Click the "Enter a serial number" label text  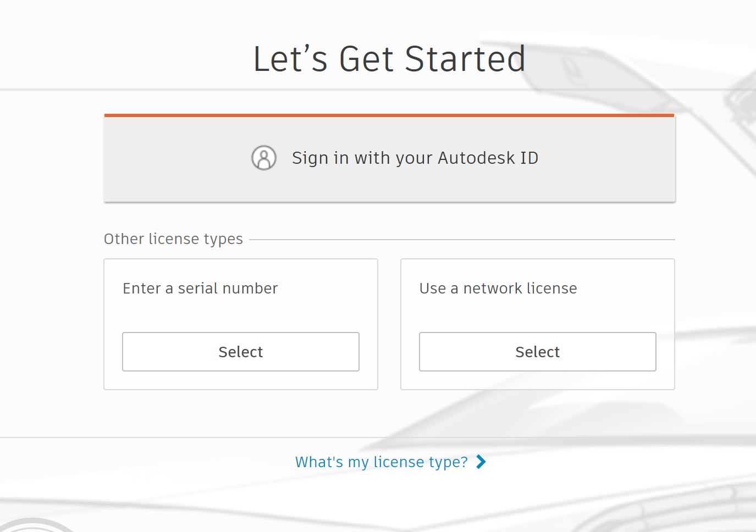200,289
